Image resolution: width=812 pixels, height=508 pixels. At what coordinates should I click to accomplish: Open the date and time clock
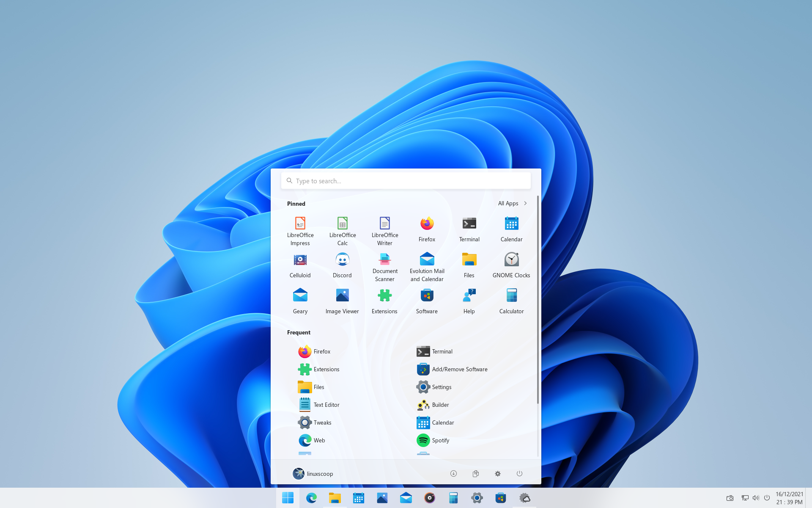pyautogui.click(x=789, y=498)
